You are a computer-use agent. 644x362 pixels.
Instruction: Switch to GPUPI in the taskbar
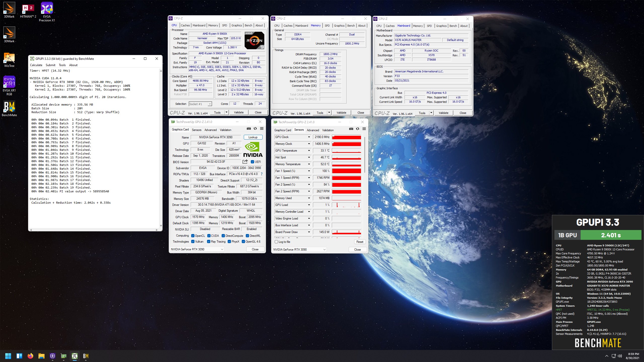pyautogui.click(x=74, y=356)
